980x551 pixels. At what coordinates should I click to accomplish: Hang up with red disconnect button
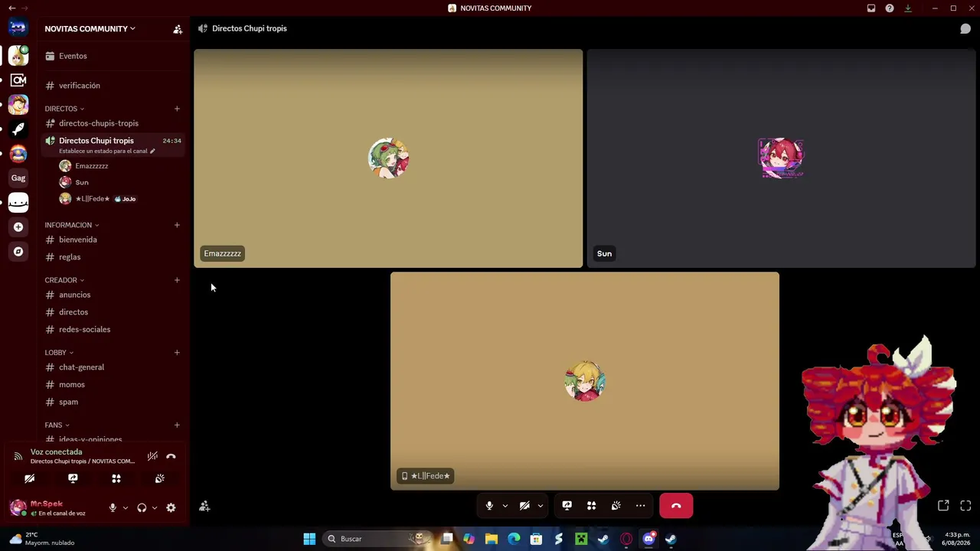click(676, 506)
